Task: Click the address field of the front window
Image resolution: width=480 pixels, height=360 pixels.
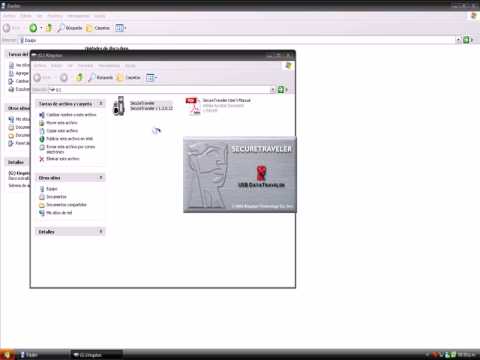Action: point(160,90)
